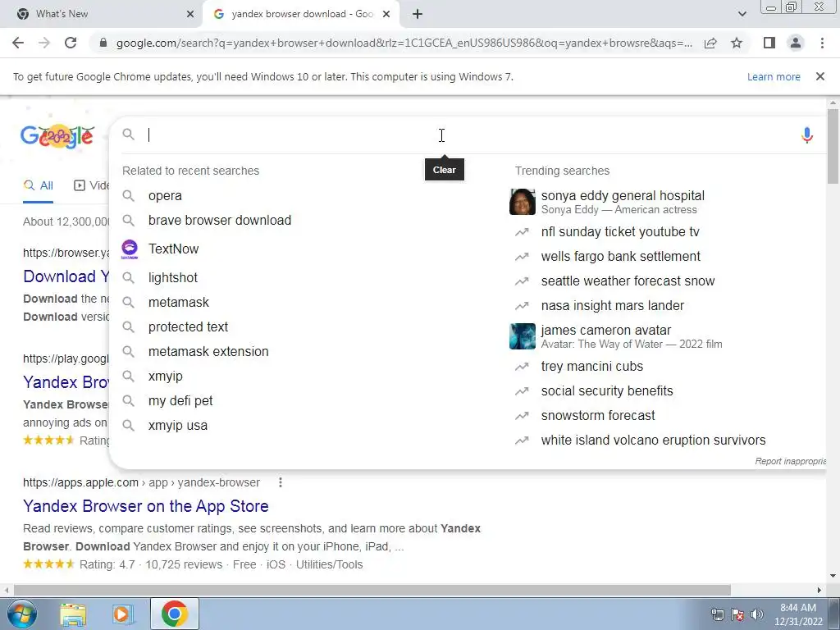Viewport: 840px width, 630px height.
Task: Click the Action Center flag tray icon
Action: coord(737,614)
